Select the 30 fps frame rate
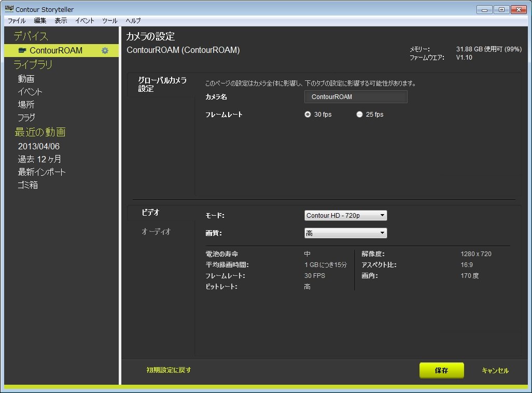The height and width of the screenshot is (393, 532). [307, 115]
